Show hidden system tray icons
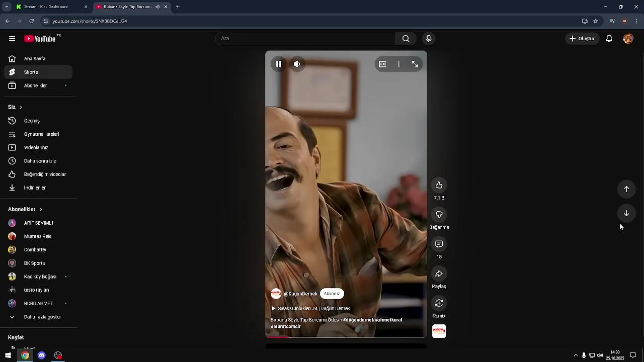The height and width of the screenshot is (362, 644). pos(576,355)
